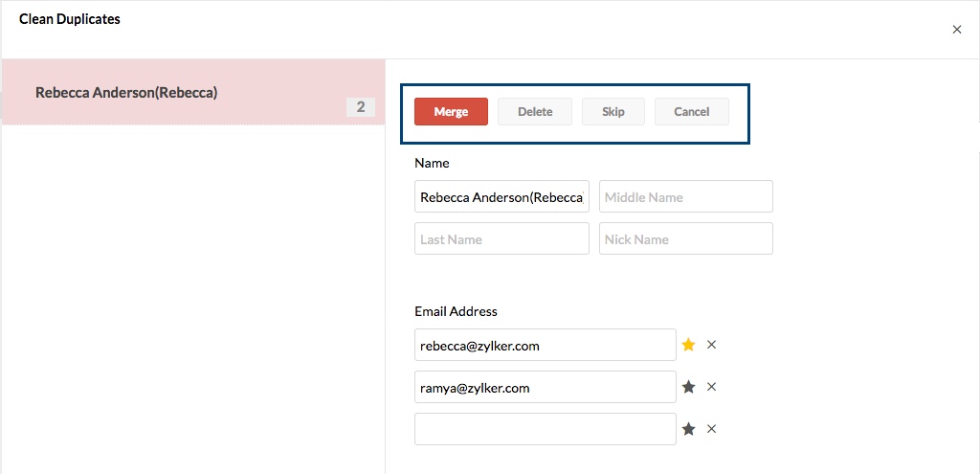Click the Last Name field

tap(501, 239)
